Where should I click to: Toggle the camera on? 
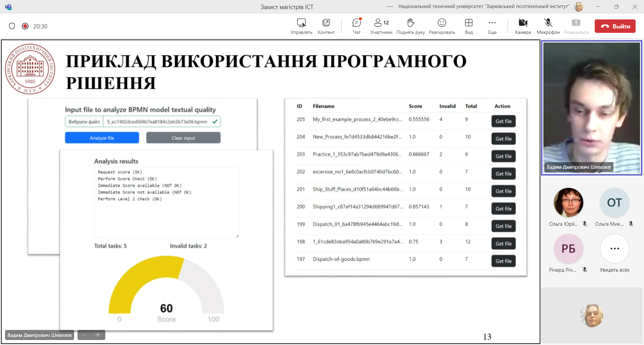[x=523, y=26]
